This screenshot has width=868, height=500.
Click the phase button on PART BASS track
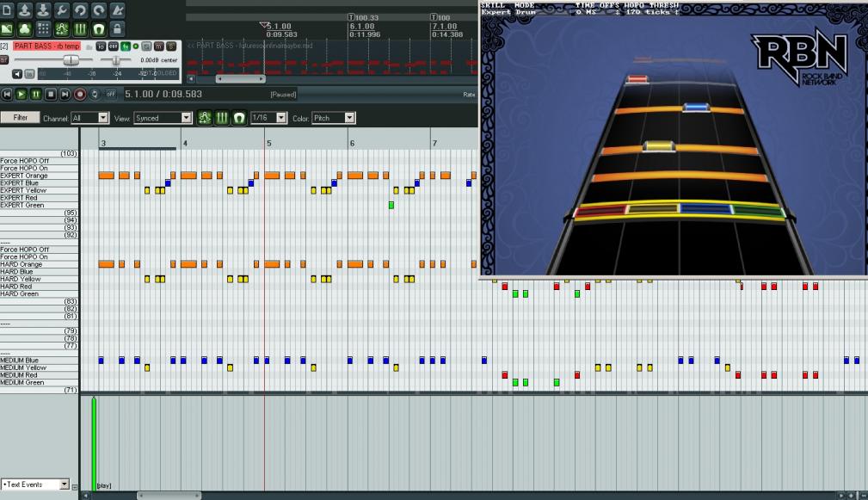point(146,46)
